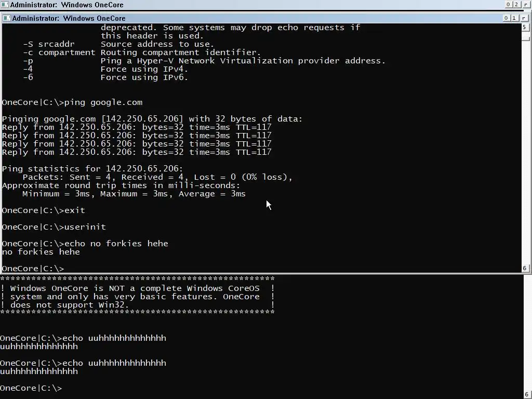Maximize the front console window with the '1' button
The image size is (532, 399).
pos(514,18)
